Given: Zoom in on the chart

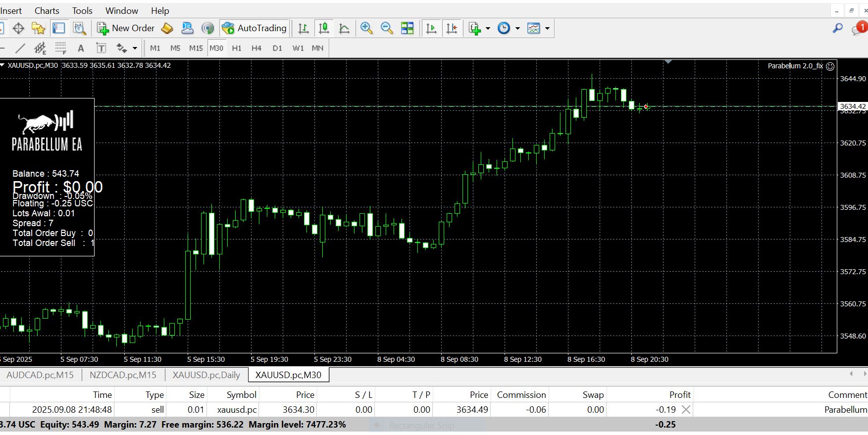Looking at the screenshot, I should (x=366, y=28).
